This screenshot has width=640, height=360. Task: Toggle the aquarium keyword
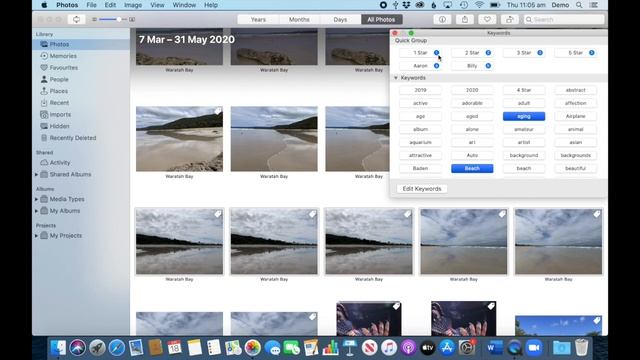[420, 142]
